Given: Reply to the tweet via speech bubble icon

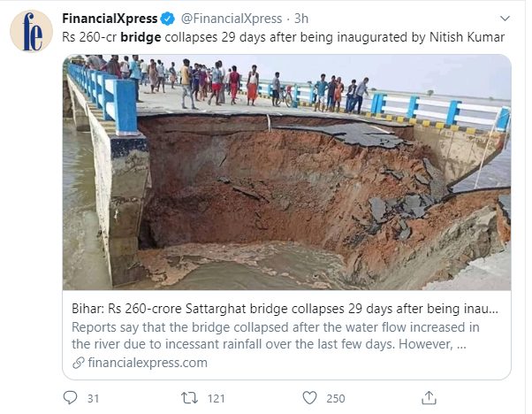Looking at the screenshot, I should pyautogui.click(x=71, y=398).
